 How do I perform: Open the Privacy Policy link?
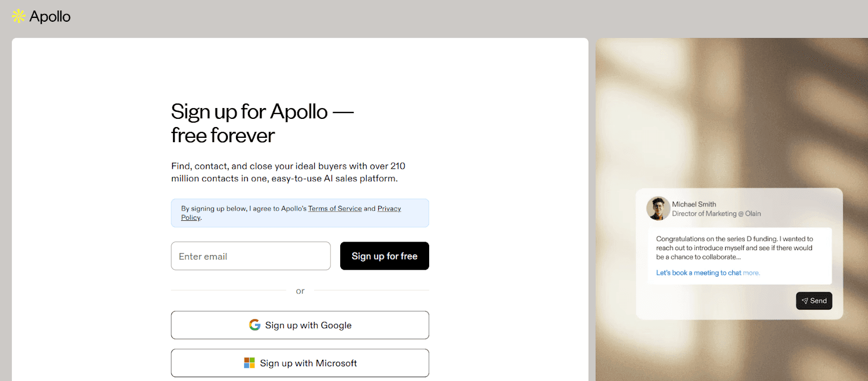[389, 208]
